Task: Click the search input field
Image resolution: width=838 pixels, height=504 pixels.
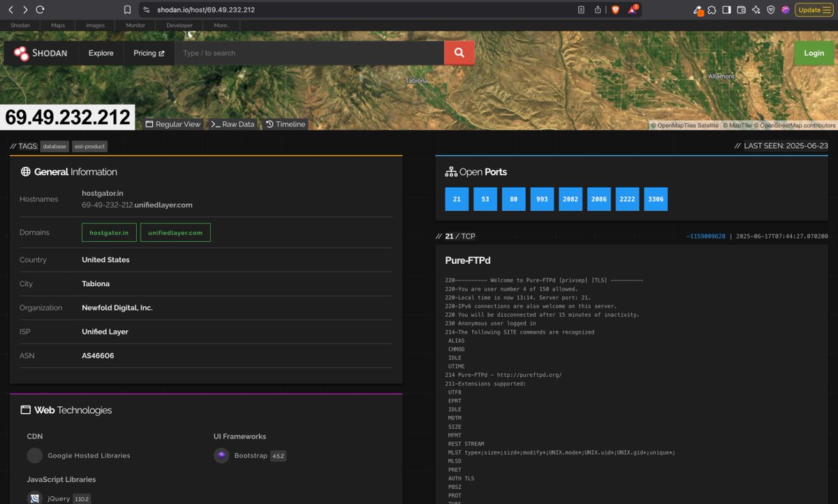Action: click(309, 53)
